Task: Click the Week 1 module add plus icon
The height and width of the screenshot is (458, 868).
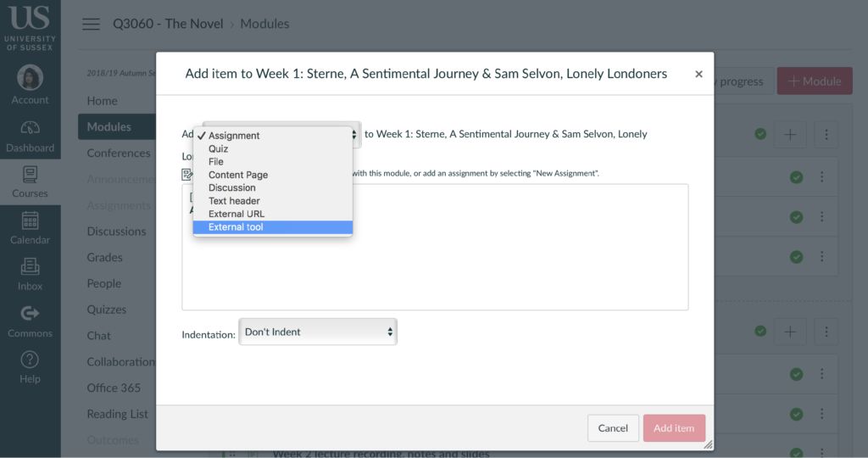Action: [790, 134]
